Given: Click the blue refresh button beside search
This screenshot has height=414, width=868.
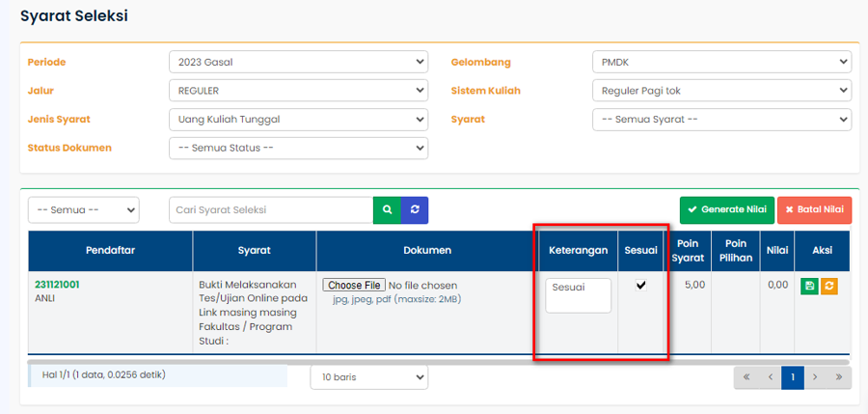Looking at the screenshot, I should [x=415, y=209].
